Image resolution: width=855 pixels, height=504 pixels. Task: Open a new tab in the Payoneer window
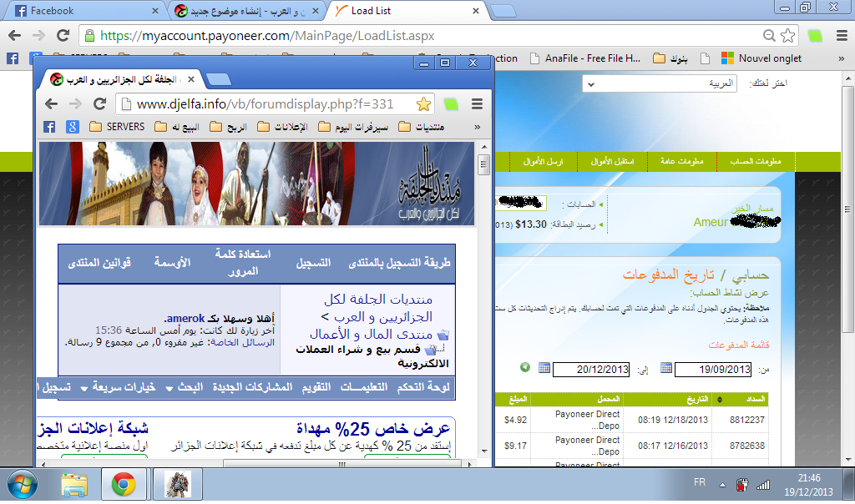(x=503, y=11)
